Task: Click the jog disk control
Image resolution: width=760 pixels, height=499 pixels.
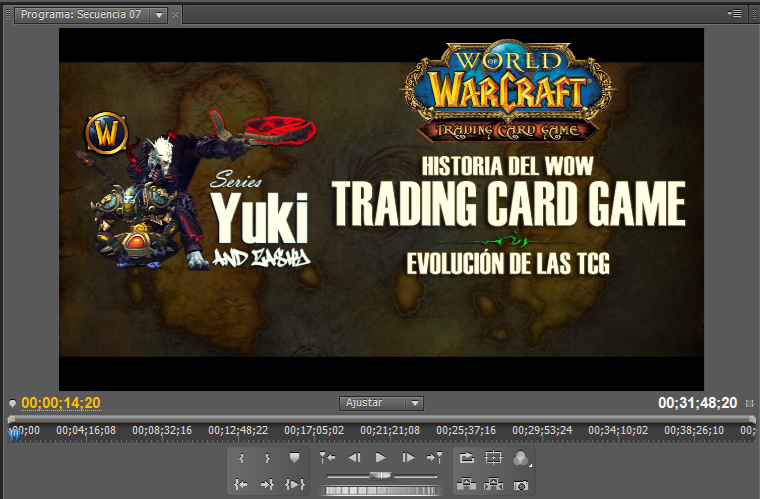Action: (381, 491)
